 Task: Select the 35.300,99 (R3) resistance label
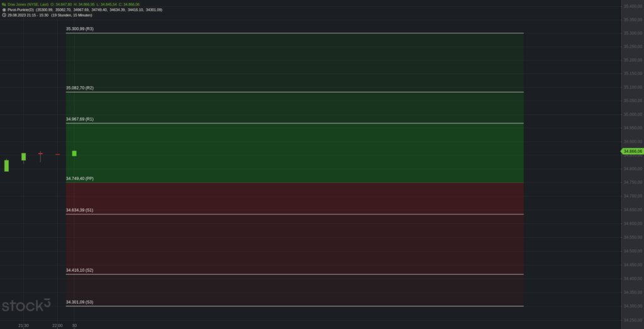(80, 29)
